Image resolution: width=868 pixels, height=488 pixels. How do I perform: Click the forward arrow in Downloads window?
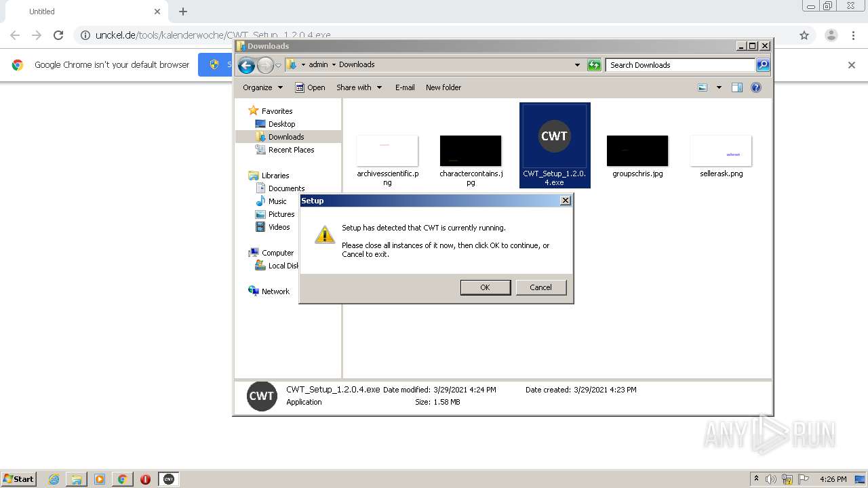click(x=265, y=65)
